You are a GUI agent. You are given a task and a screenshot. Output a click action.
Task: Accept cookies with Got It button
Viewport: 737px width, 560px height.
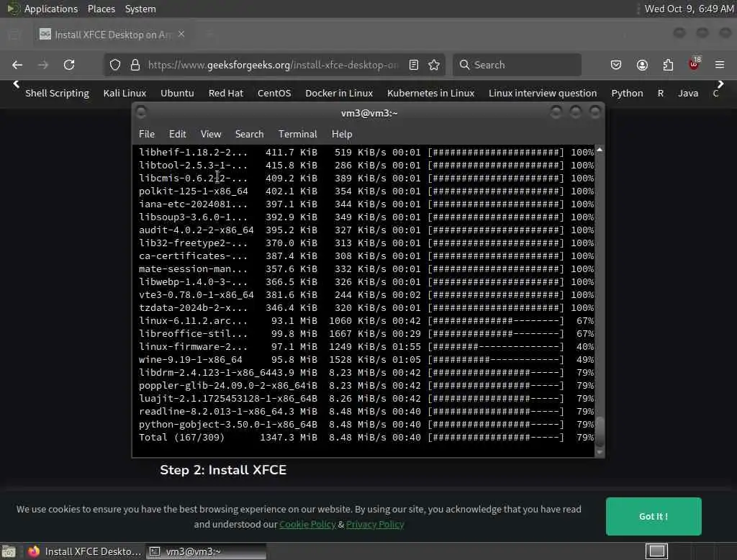pyautogui.click(x=654, y=516)
